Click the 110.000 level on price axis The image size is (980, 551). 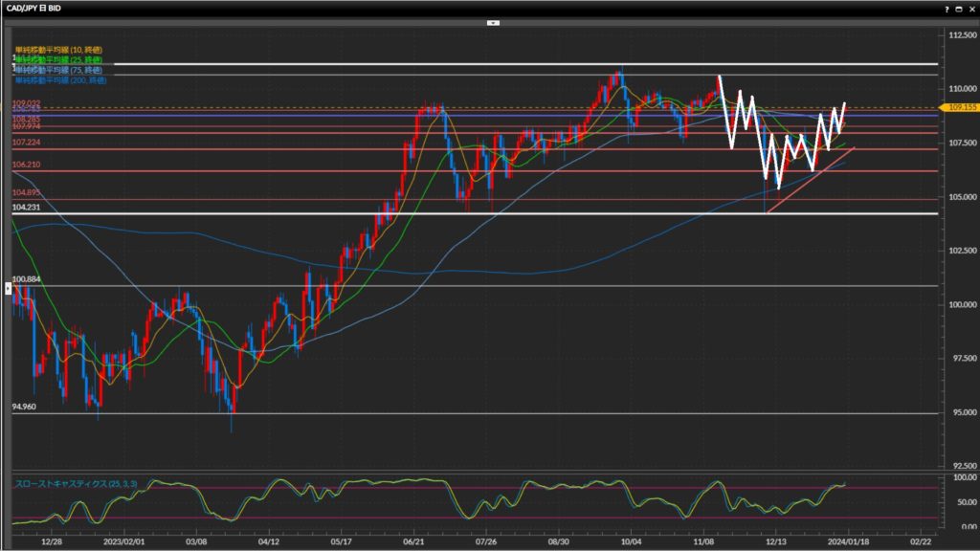coord(960,88)
